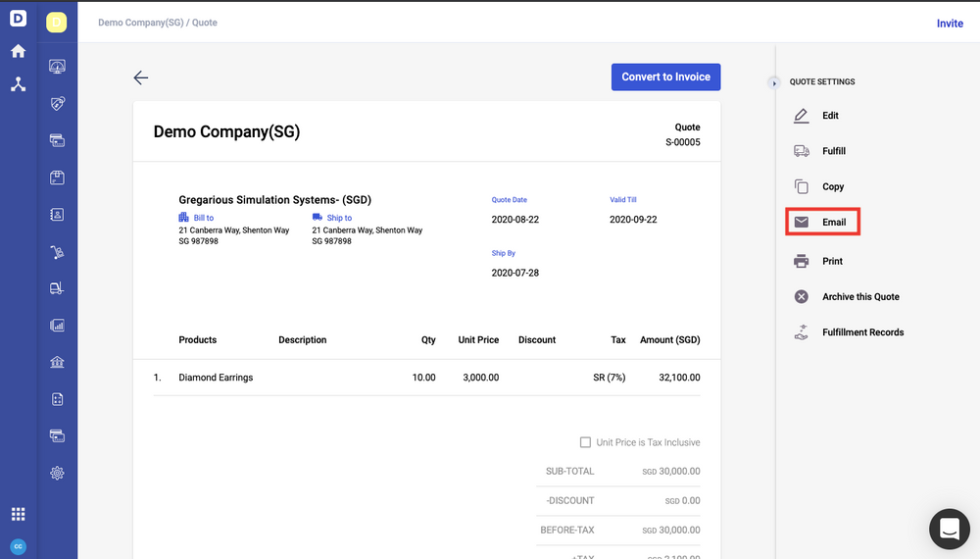The width and height of the screenshot is (980, 559).
Task: Click the back arrow above the quote
Action: tap(141, 77)
